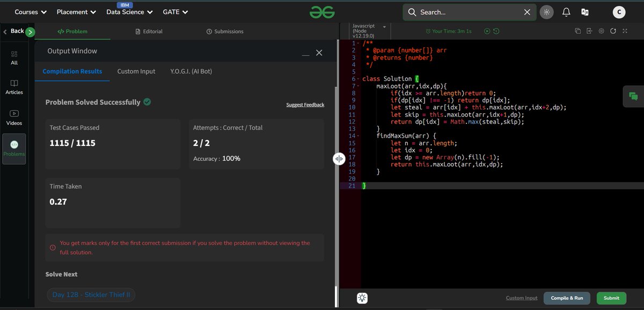Open the profile avatar C
Screen dimensions: 644x310
coord(619,12)
